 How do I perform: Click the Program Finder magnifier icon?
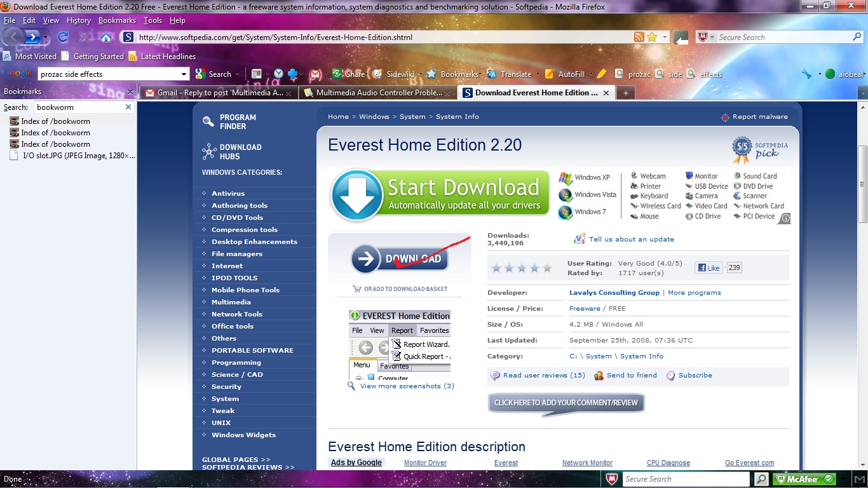tap(208, 121)
